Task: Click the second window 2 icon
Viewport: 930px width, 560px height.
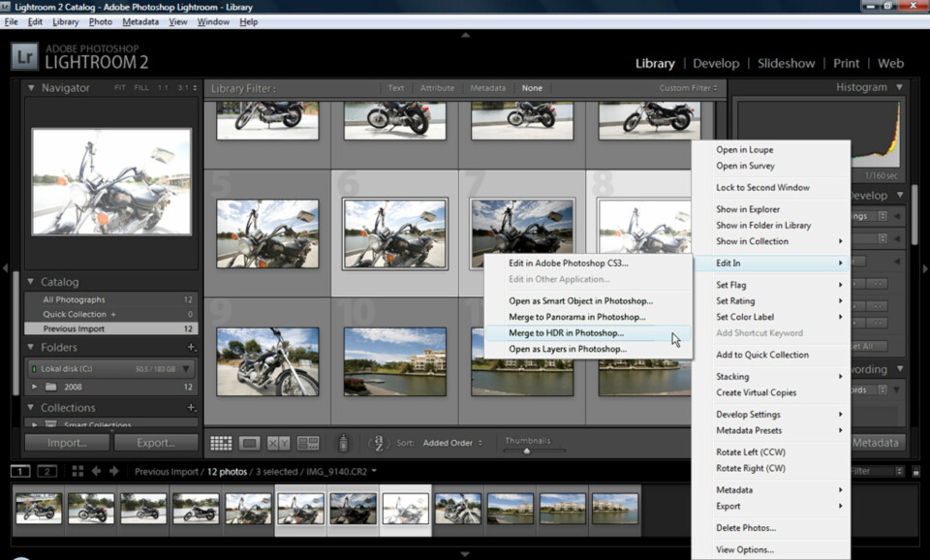Action: pyautogui.click(x=46, y=472)
